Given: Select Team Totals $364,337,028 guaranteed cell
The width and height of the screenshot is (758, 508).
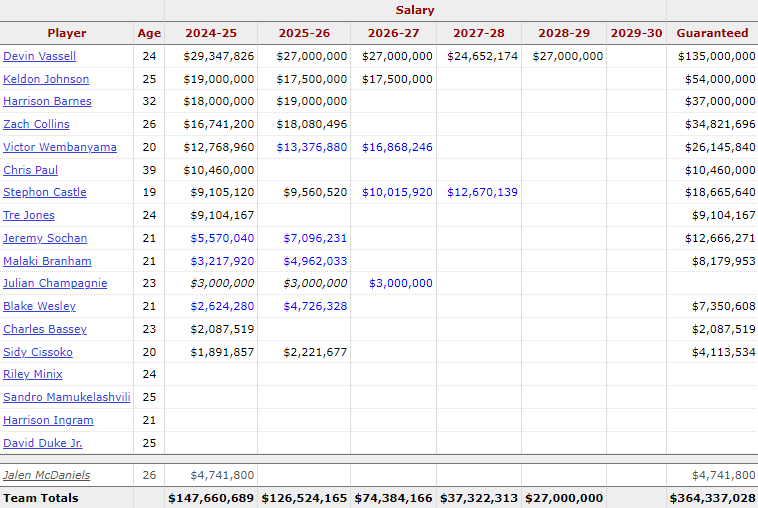Looking at the screenshot, I should pyautogui.click(x=712, y=498).
